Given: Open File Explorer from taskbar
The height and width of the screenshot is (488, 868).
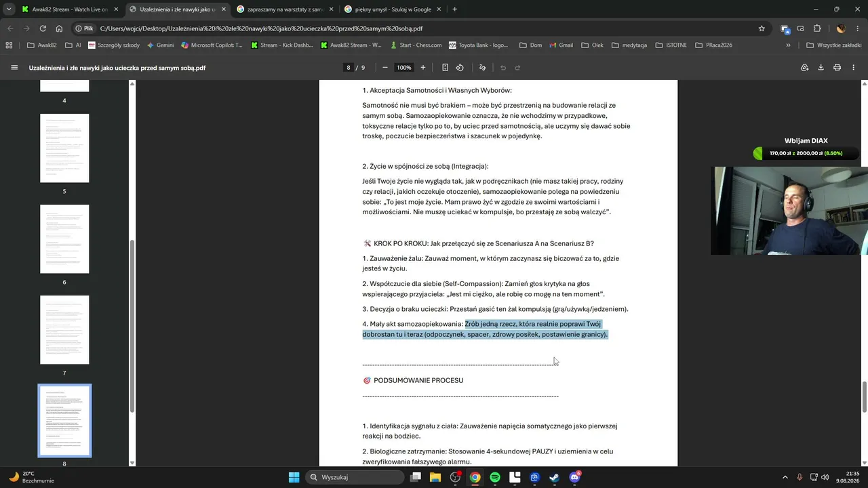Looking at the screenshot, I should pyautogui.click(x=435, y=477).
